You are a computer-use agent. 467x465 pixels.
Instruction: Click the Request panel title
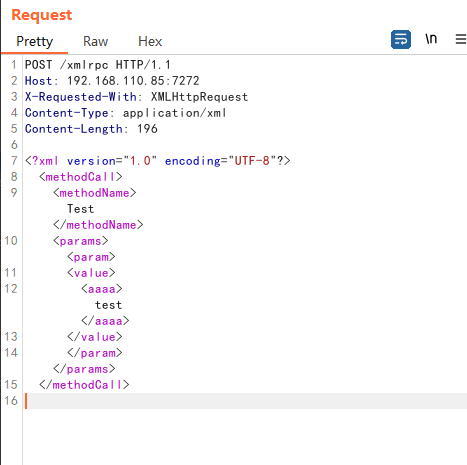42,15
